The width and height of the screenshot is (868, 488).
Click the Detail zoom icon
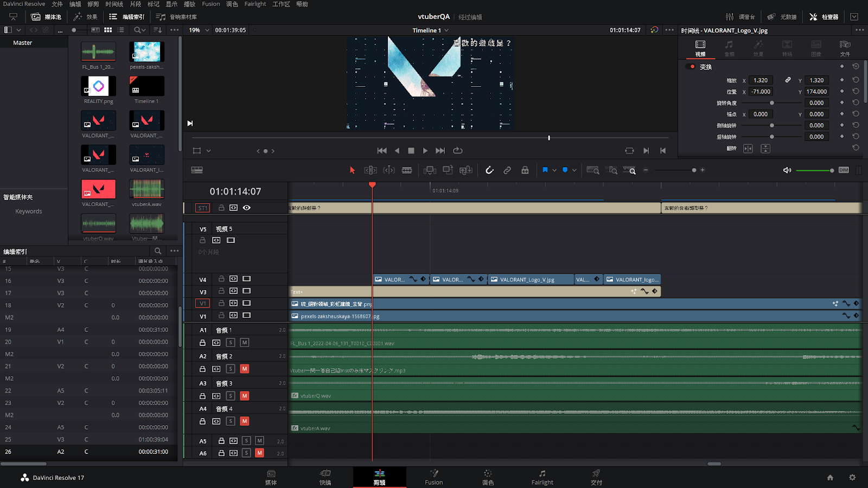[611, 170]
